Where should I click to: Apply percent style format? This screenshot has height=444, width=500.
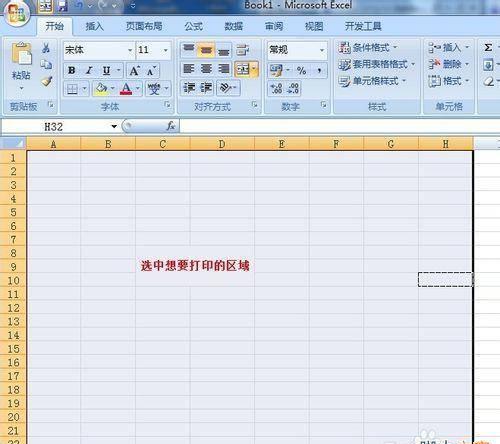click(301, 70)
